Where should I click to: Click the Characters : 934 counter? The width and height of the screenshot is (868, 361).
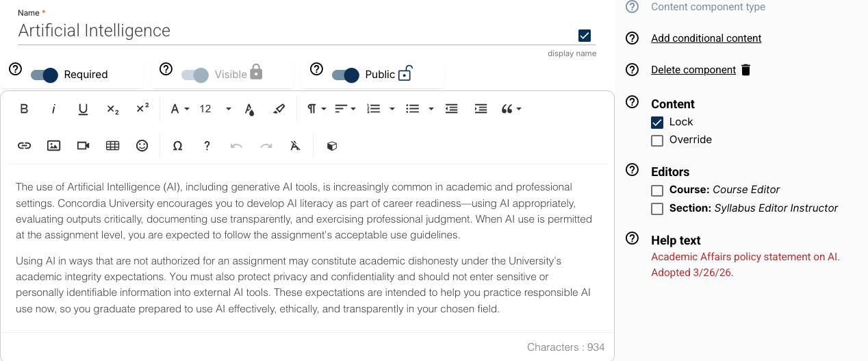(x=566, y=347)
